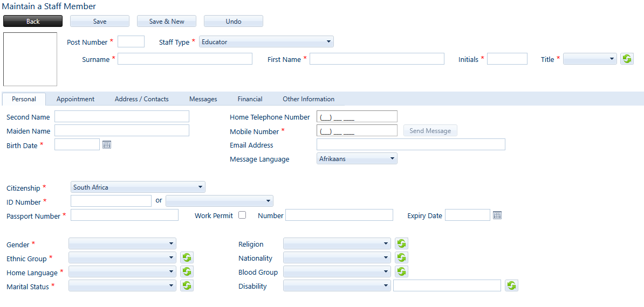Click the Home Telephone Number field
Screen dimensions: 644x307
click(x=357, y=116)
